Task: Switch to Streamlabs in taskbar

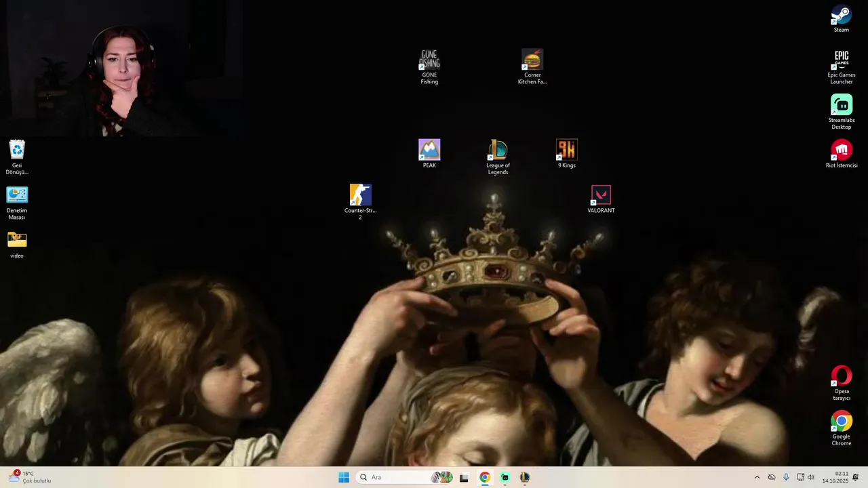Action: point(505,477)
